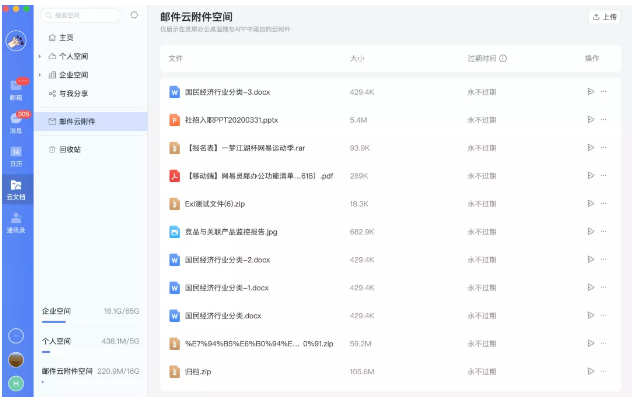The image size is (642, 407).
Task: Click send icon for 归档.zip
Action: pyautogui.click(x=590, y=372)
